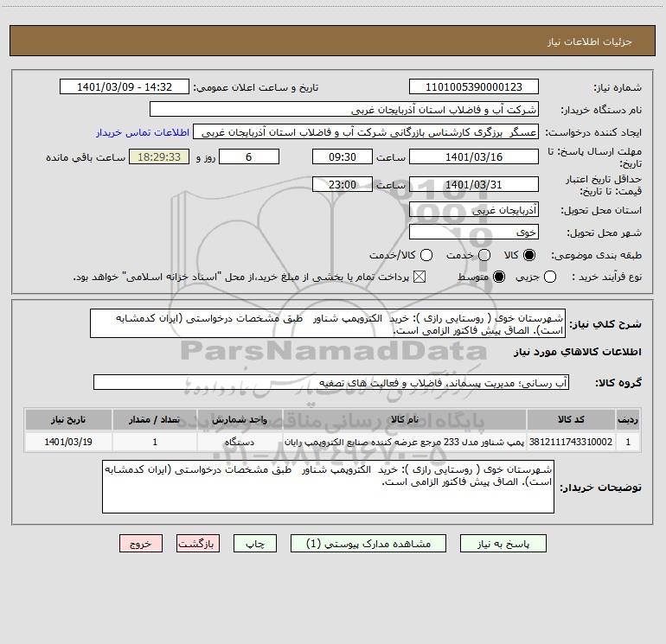
Task: Select the کالا/خدمت radio button
Action: tap(426, 255)
